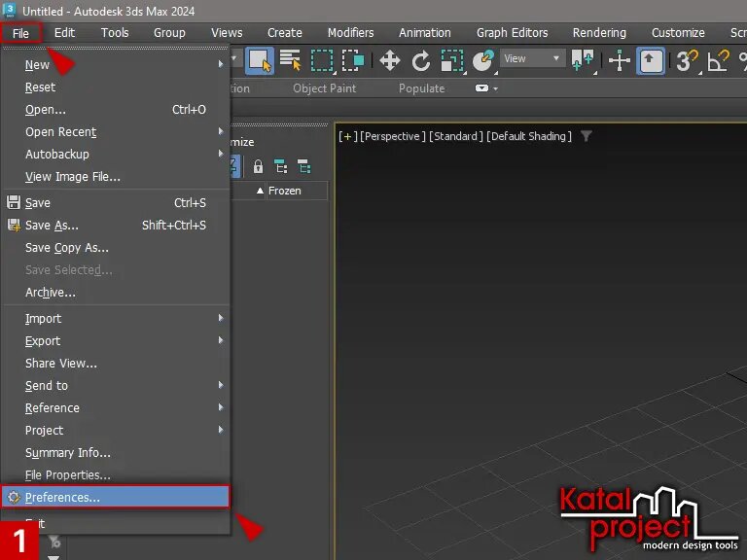Click the [Standard] viewport label
Image resolution: width=747 pixels, height=560 pixels.
click(x=456, y=136)
